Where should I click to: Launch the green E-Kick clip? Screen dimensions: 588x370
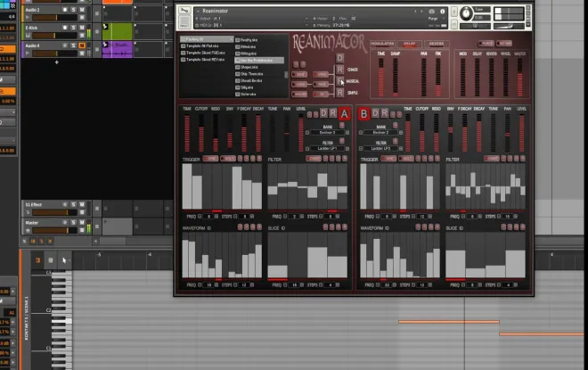click(105, 27)
